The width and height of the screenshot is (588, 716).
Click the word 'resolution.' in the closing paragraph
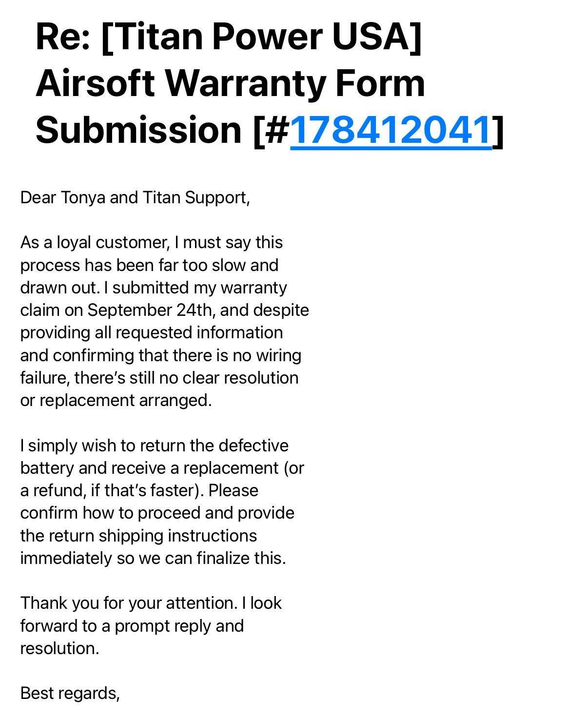coord(59,648)
